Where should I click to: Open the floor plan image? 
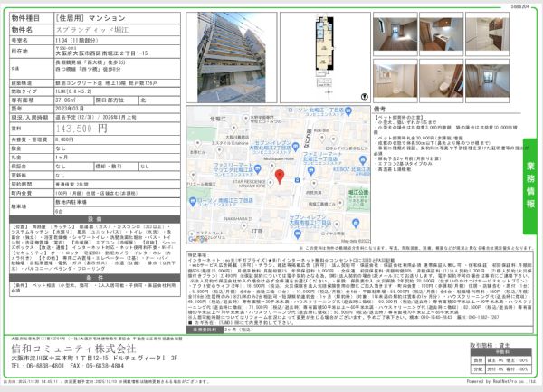click(x=325, y=57)
